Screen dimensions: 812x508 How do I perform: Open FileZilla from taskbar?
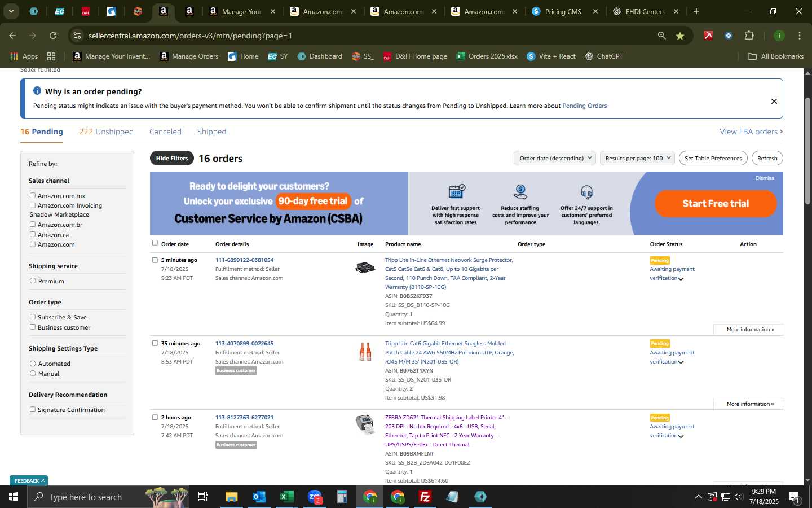click(425, 497)
